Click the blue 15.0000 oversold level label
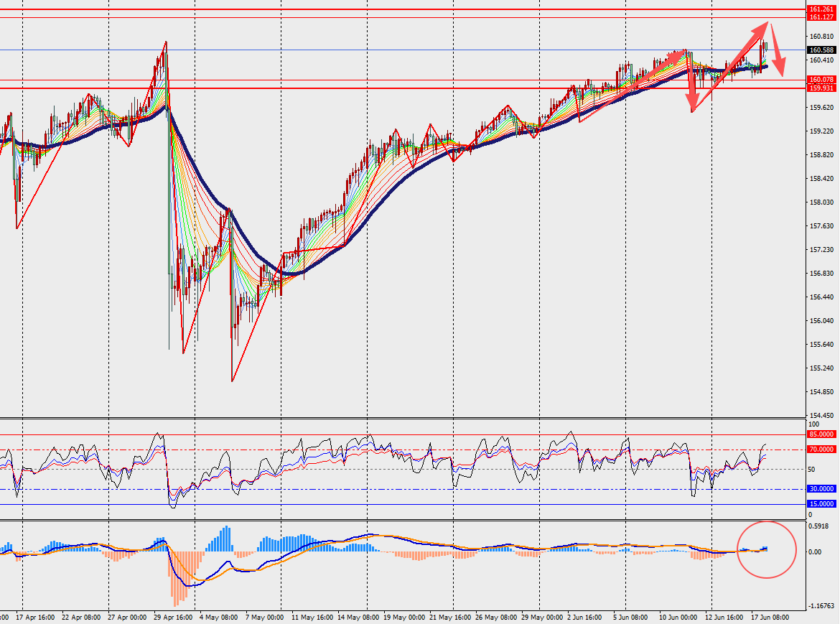This screenshot has height=624, width=840. coord(821,504)
